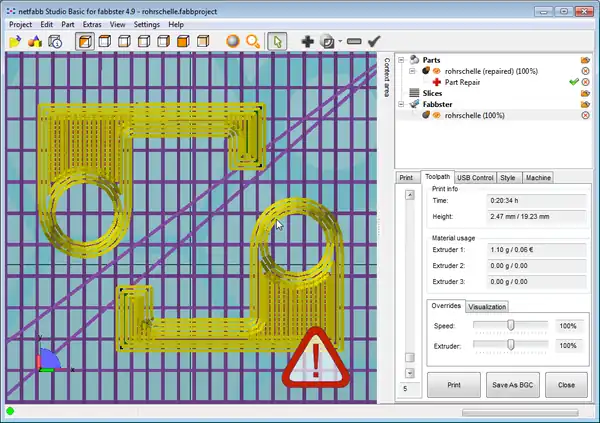Collapse the Fabbster tree node
The width and height of the screenshot is (600, 423).
pyautogui.click(x=401, y=104)
